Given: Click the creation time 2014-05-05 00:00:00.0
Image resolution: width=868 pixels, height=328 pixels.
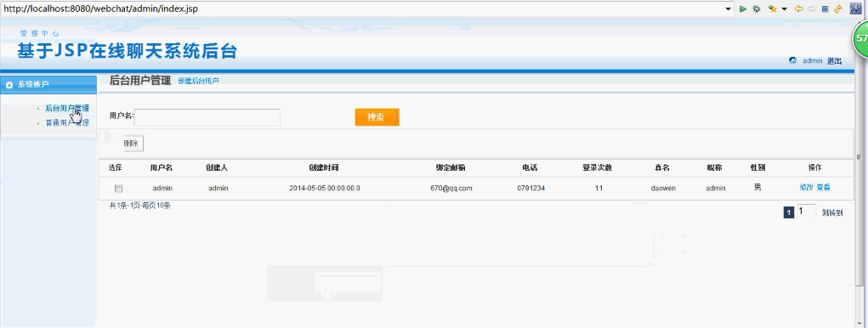Looking at the screenshot, I should coord(325,188).
